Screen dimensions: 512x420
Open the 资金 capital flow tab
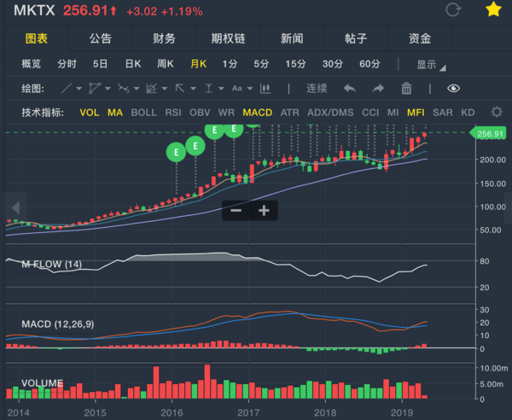[x=420, y=38]
